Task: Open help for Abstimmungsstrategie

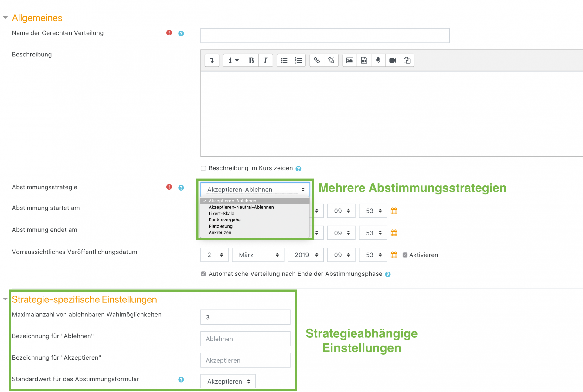Action: (181, 188)
